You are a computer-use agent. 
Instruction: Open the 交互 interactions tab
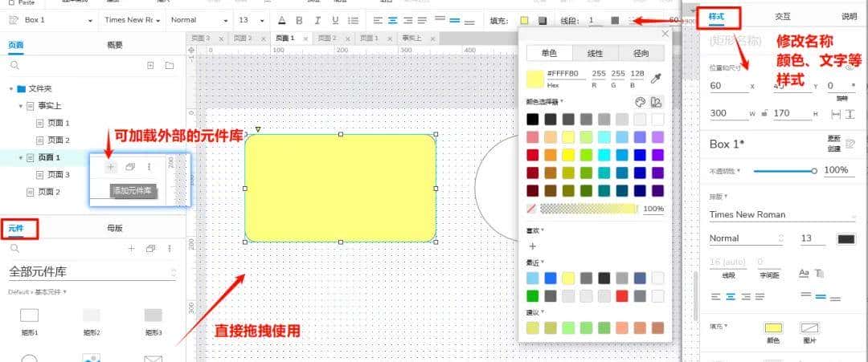coord(782,17)
